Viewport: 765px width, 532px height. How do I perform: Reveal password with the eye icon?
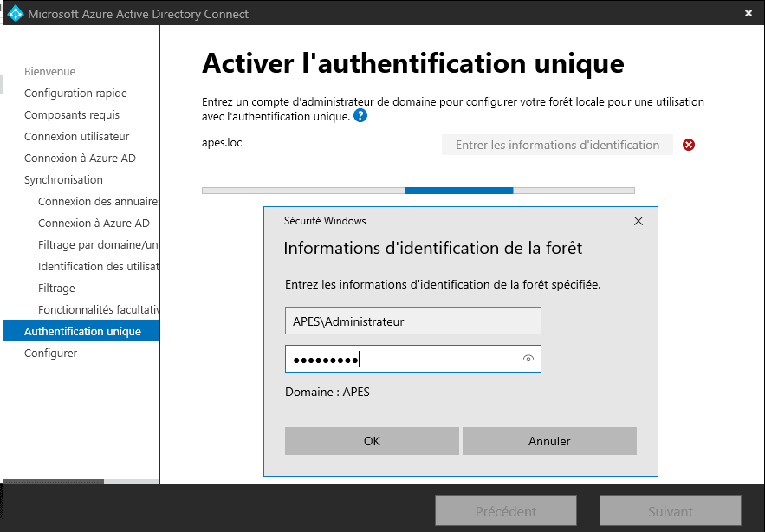coord(528,359)
